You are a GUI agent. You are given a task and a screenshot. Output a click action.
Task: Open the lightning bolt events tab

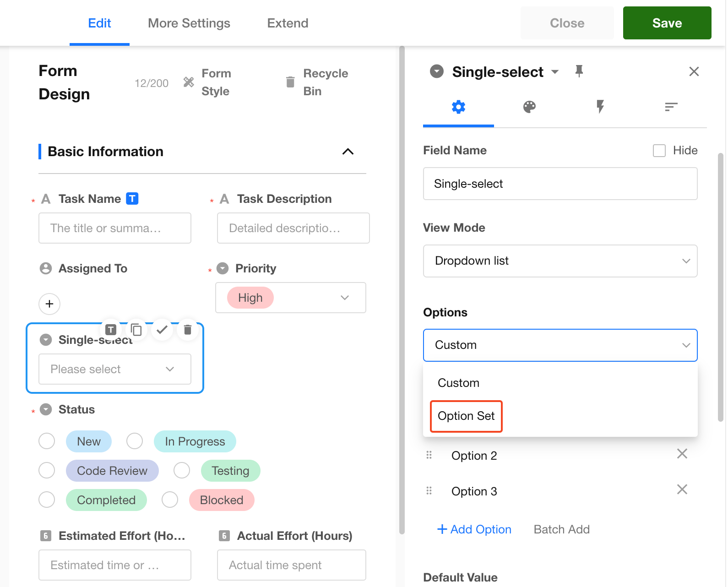600,107
